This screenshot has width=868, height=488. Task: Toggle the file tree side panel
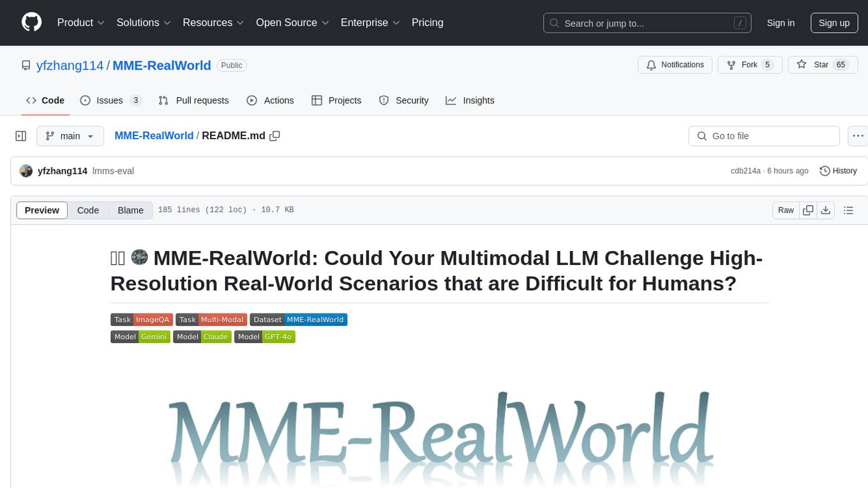click(20, 136)
